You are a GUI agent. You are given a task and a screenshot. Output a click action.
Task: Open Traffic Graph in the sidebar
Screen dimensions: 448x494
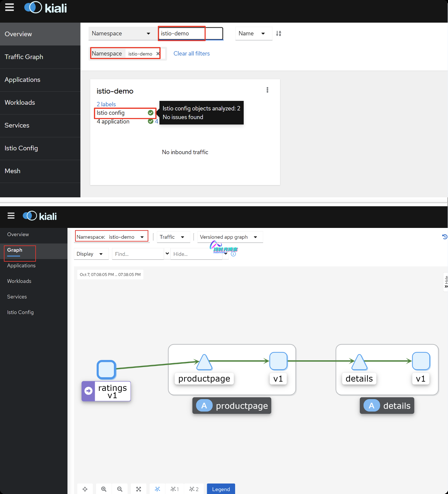tap(24, 57)
